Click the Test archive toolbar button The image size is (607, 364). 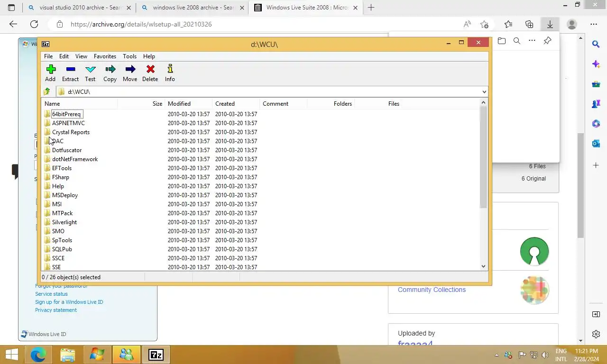click(90, 73)
